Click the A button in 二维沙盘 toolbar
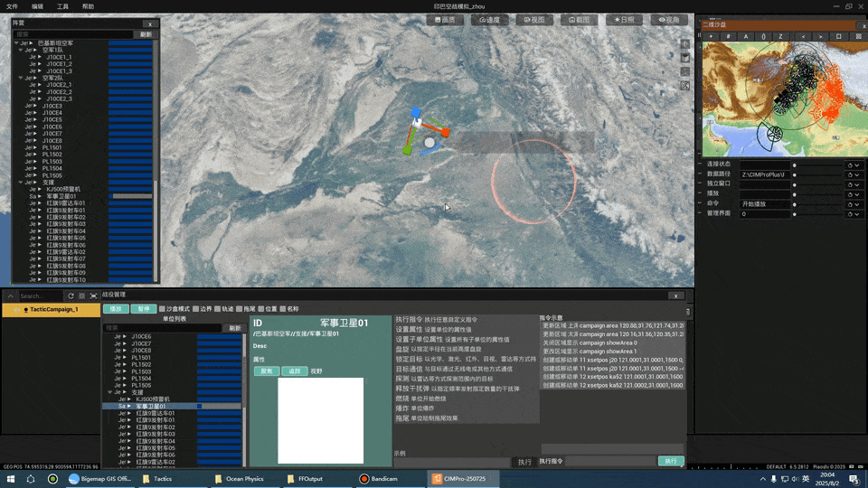This screenshot has width=868, height=488. click(746, 36)
